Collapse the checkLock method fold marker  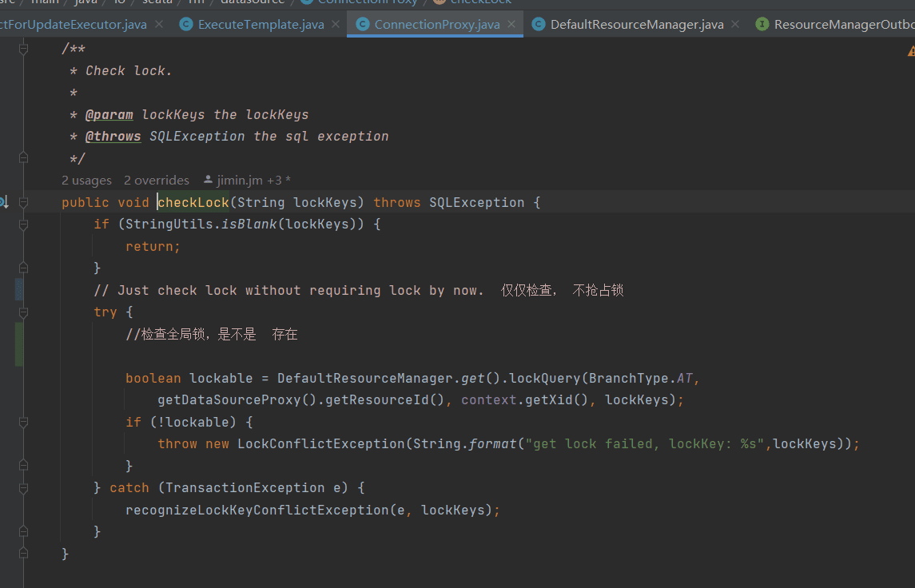(x=23, y=202)
